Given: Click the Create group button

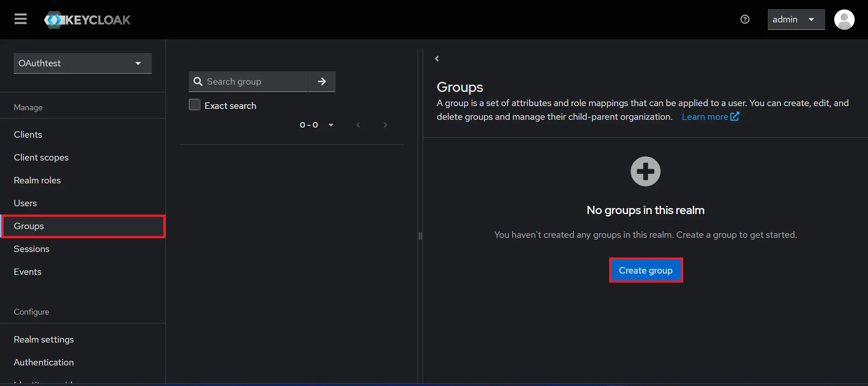Looking at the screenshot, I should pos(646,270).
